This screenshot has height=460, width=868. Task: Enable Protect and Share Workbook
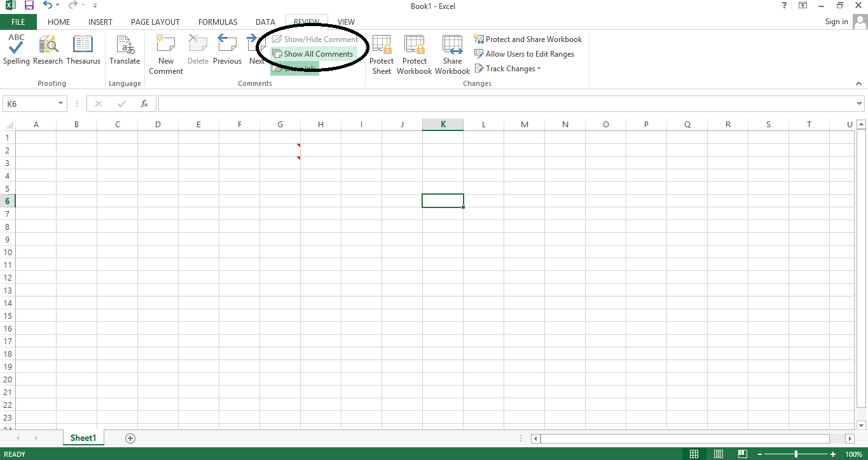528,39
